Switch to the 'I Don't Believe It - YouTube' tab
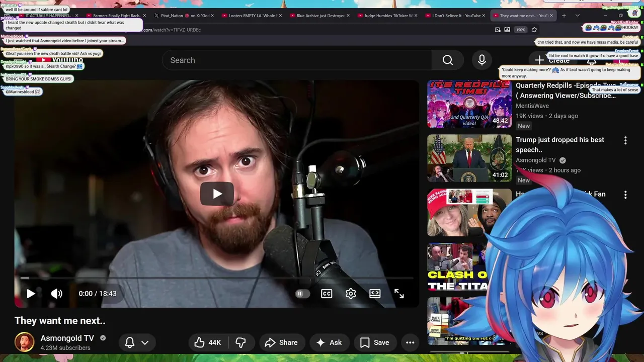644x362 pixels. point(455,16)
